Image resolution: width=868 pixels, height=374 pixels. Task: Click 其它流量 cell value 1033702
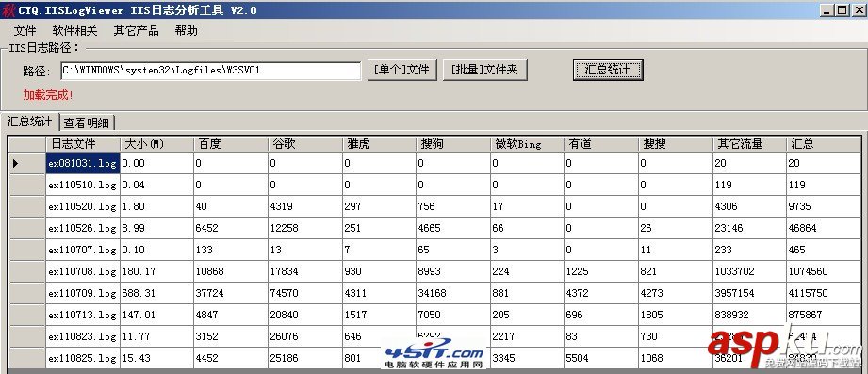point(750,271)
